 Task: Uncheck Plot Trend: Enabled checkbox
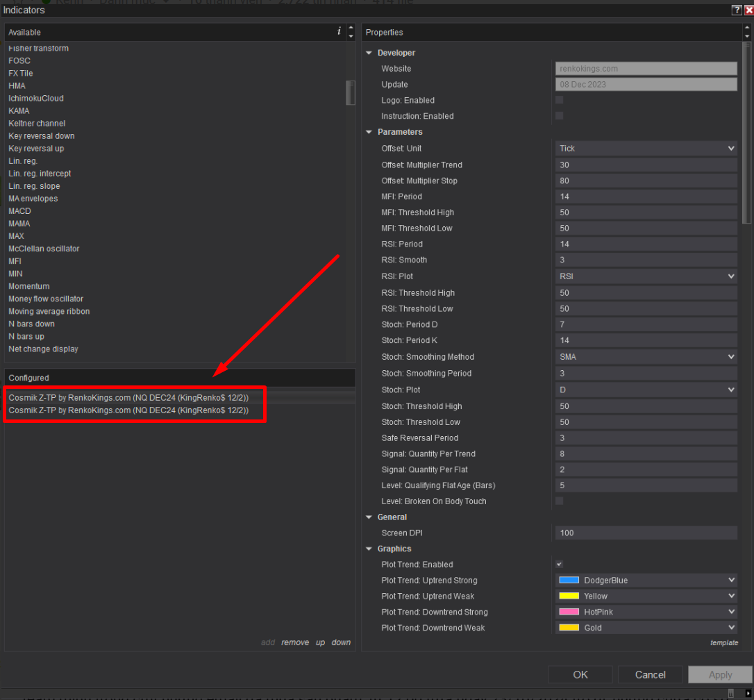[x=559, y=565]
